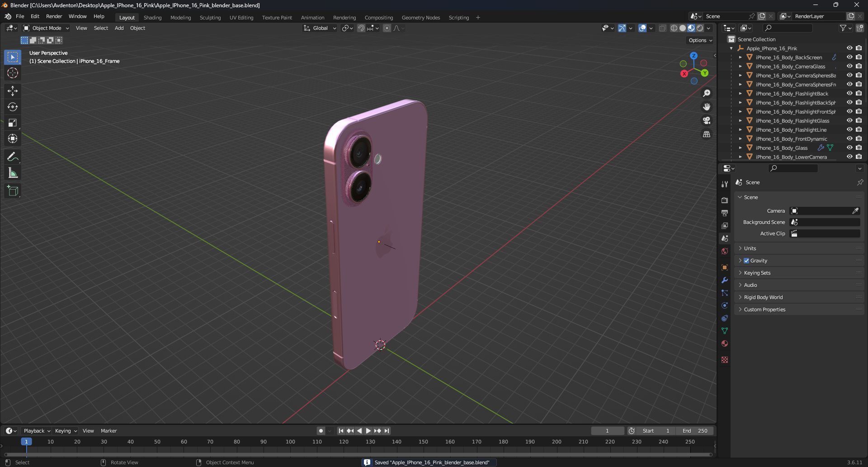Open the Options dropdown in viewport
This screenshot has width=868, height=467.
[700, 40]
